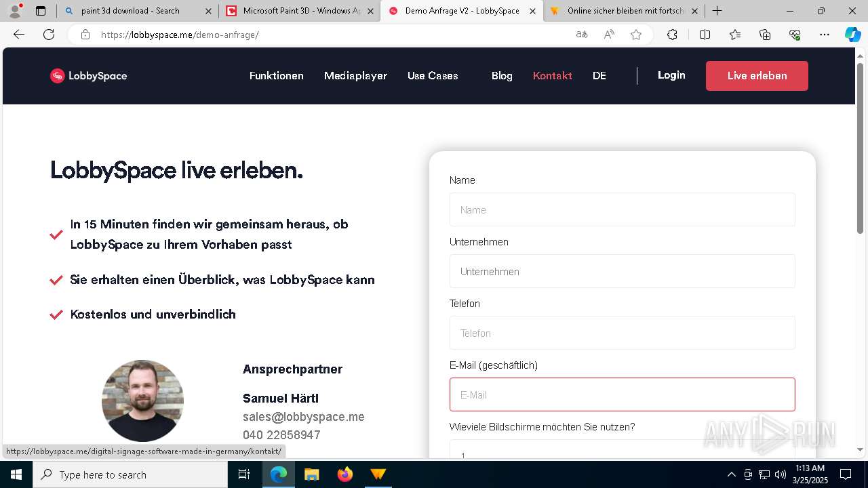Switch to Microsoft Paint 3D tab

[x=300, y=11]
